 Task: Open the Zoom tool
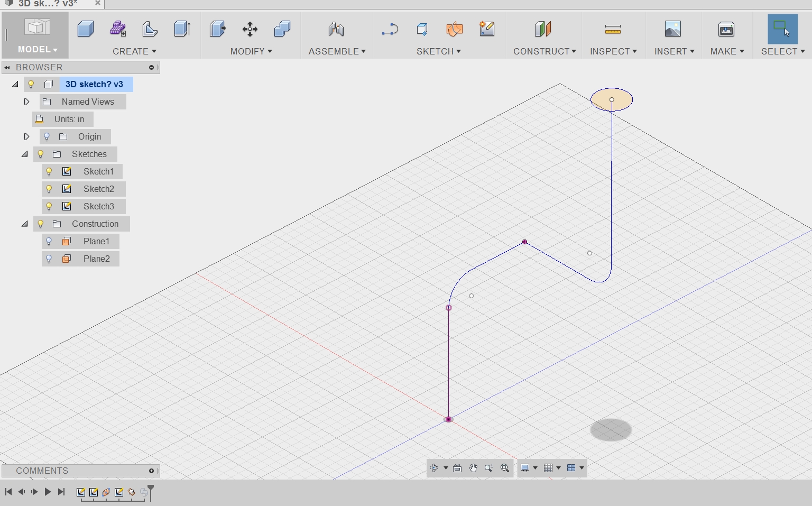(489, 468)
